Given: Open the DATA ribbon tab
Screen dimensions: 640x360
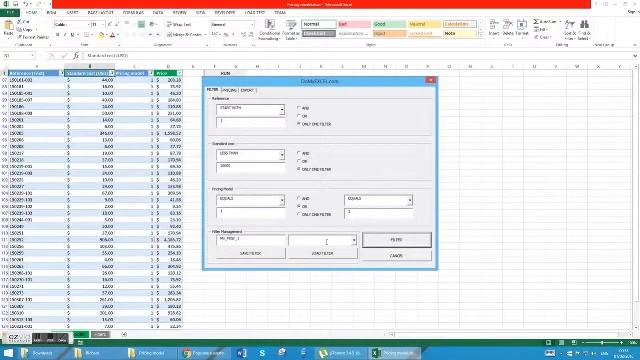Looking at the screenshot, I should (x=158, y=13).
